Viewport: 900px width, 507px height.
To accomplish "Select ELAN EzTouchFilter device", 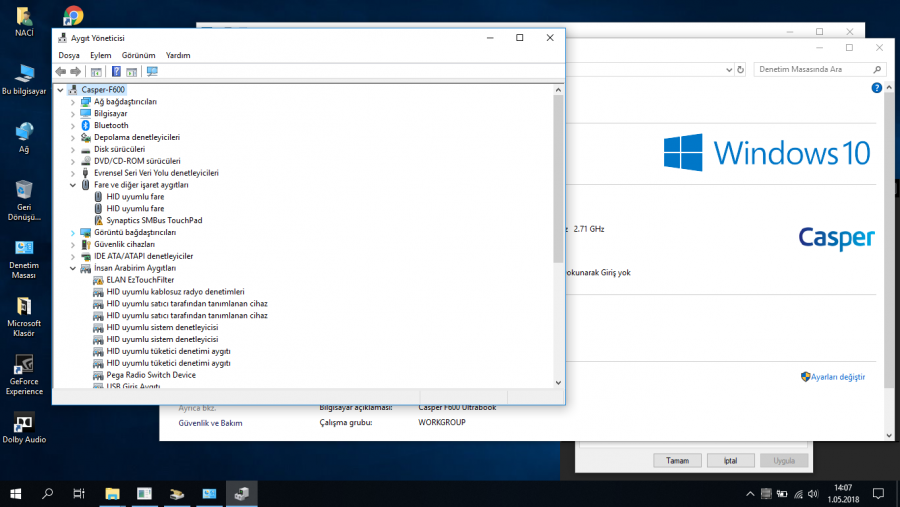I will click(139, 280).
